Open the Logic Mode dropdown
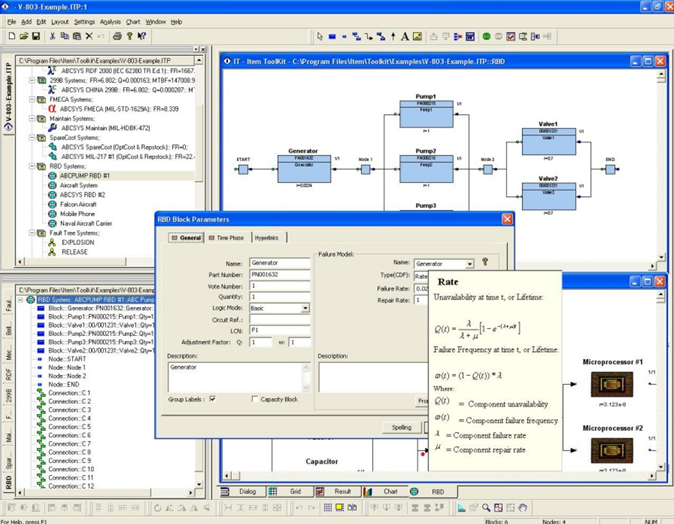This screenshot has height=524, width=674. [x=305, y=308]
